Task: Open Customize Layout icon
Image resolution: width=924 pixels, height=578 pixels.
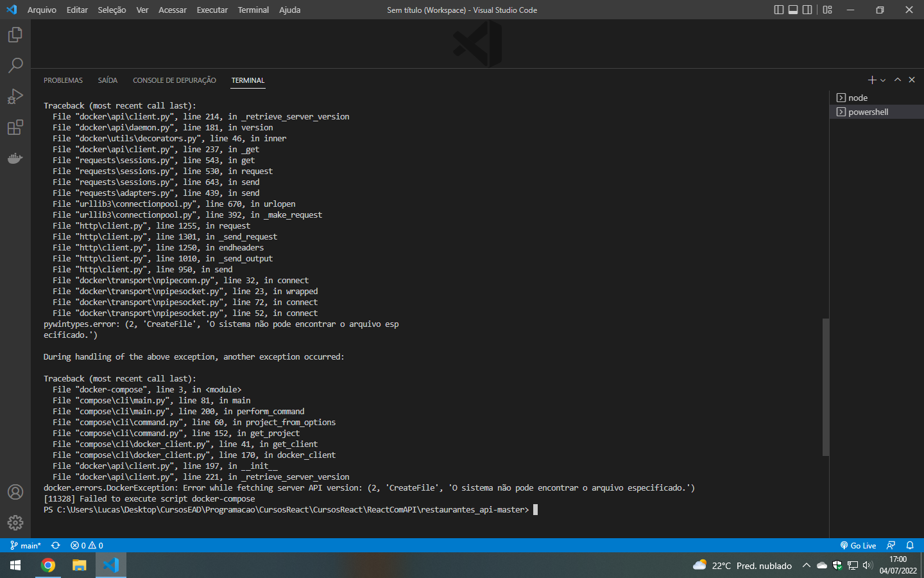Action: click(x=828, y=10)
